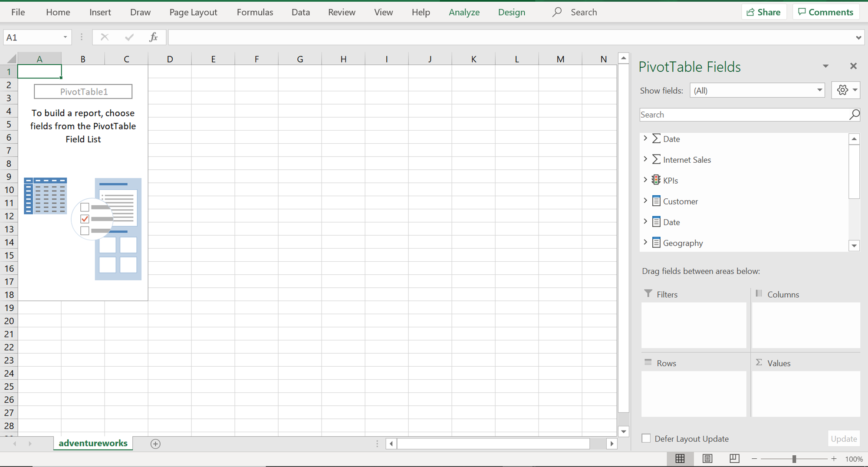This screenshot has width=868, height=467.
Task: Select the adventureworks sheet tab
Action: click(93, 443)
